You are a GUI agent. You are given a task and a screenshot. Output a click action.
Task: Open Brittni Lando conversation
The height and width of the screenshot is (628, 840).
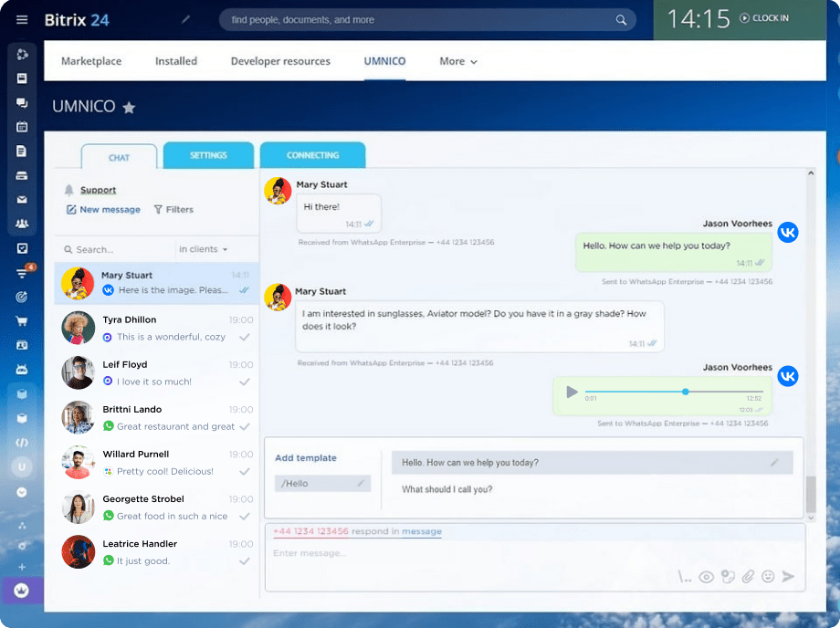156,417
